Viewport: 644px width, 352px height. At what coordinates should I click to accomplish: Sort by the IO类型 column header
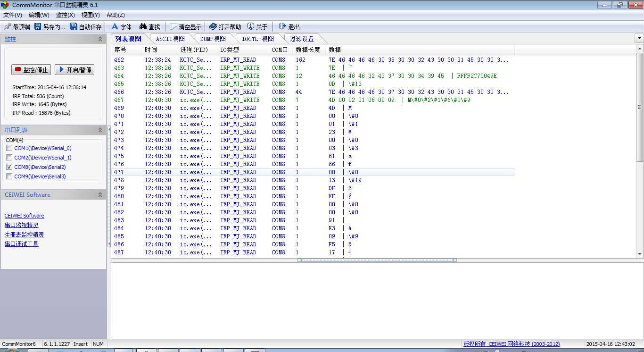click(243, 50)
